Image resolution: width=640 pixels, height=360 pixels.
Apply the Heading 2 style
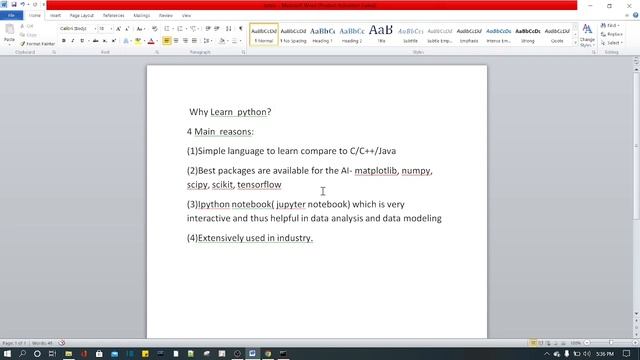point(352,35)
